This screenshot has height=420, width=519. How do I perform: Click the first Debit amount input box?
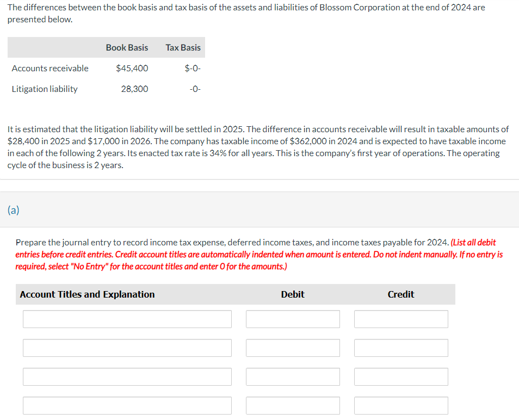point(293,319)
